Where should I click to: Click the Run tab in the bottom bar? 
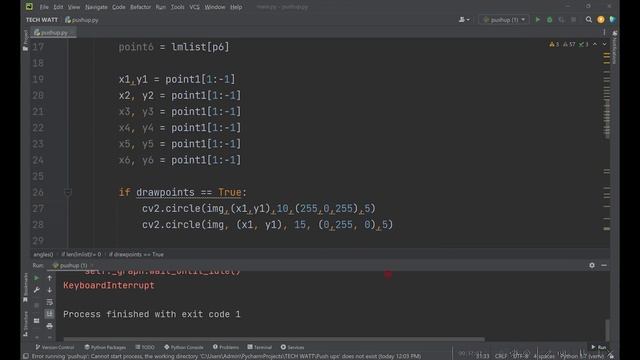coord(599,347)
